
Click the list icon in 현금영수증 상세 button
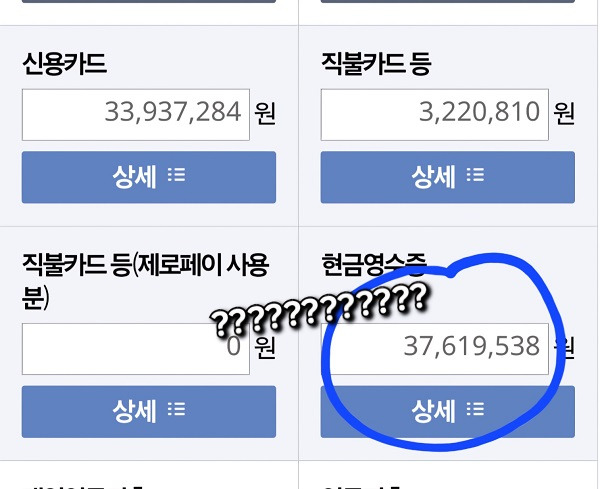pos(475,409)
